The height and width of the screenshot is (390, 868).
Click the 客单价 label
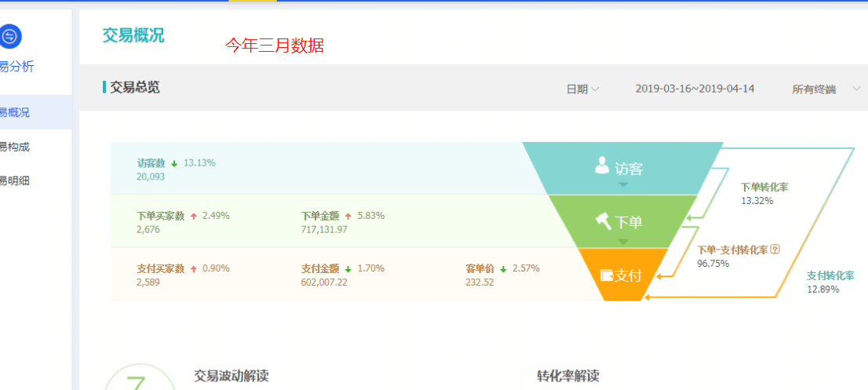[x=480, y=268]
